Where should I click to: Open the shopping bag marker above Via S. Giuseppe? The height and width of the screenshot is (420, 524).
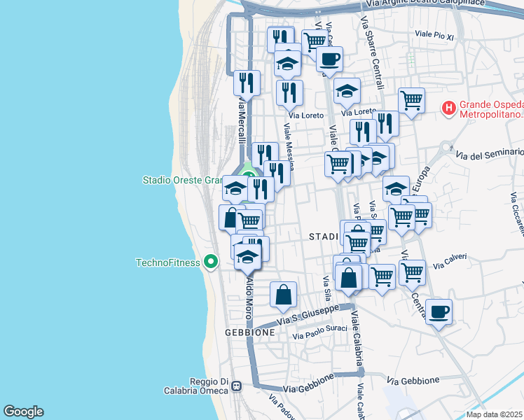pos(283,295)
